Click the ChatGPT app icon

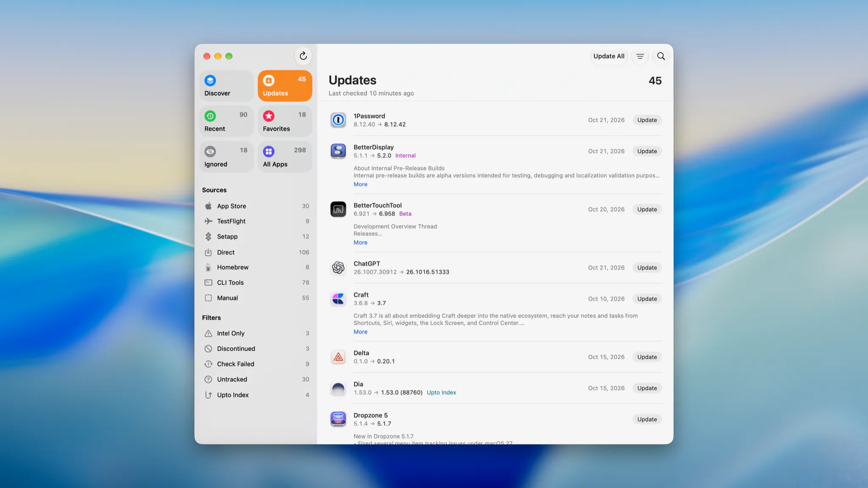coord(338,268)
